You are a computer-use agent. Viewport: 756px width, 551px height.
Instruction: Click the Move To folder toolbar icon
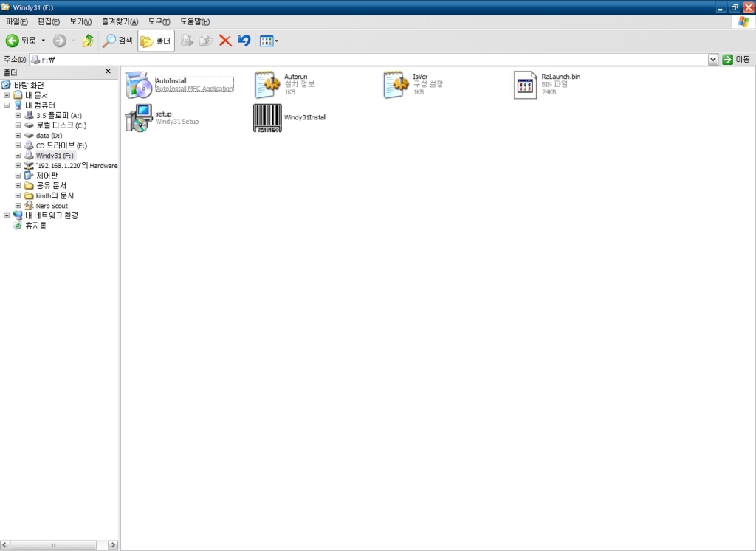coord(187,41)
